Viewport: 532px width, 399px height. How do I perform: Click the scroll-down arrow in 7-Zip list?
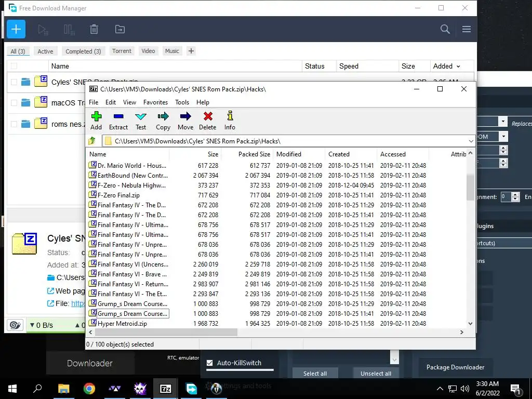click(470, 323)
